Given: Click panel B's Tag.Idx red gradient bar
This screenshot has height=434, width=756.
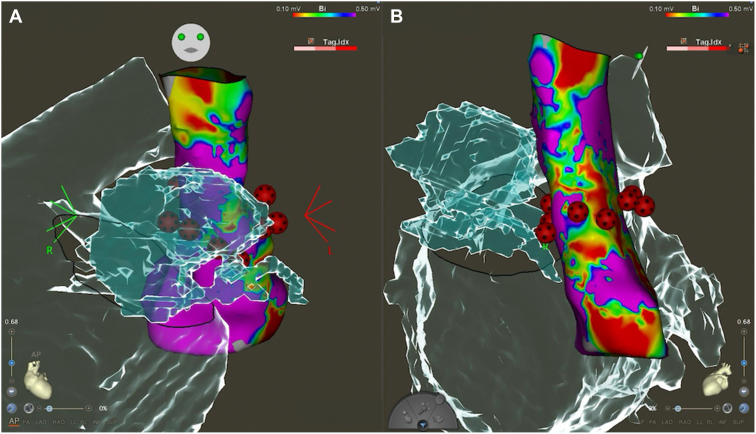Looking at the screenshot, I should (x=698, y=48).
